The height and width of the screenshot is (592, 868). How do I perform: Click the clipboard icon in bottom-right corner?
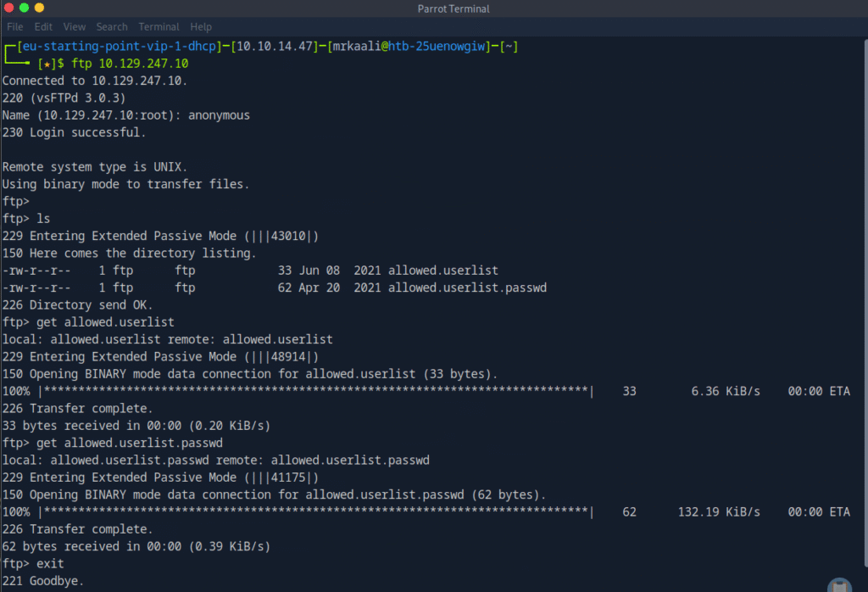(841, 584)
